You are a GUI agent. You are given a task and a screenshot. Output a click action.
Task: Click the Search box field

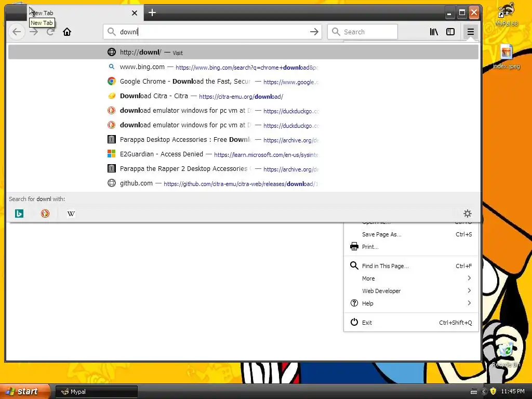(x=362, y=32)
